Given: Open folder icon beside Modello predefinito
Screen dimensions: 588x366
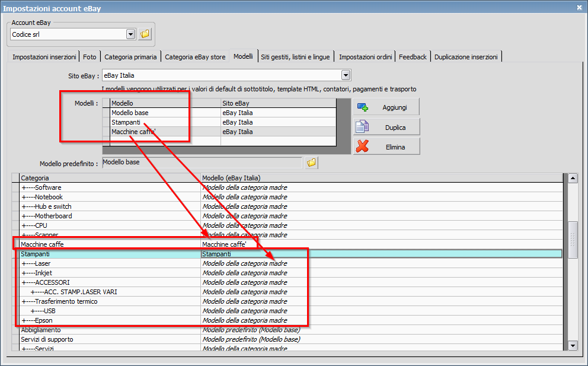Looking at the screenshot, I should coord(311,163).
